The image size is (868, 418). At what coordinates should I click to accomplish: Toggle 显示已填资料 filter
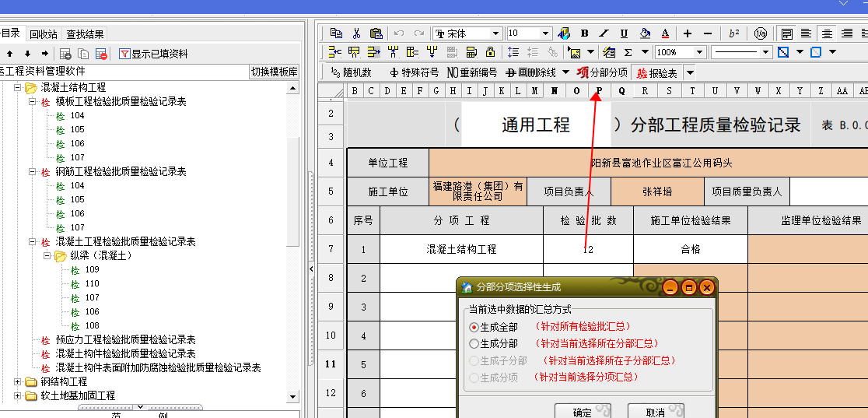(153, 54)
